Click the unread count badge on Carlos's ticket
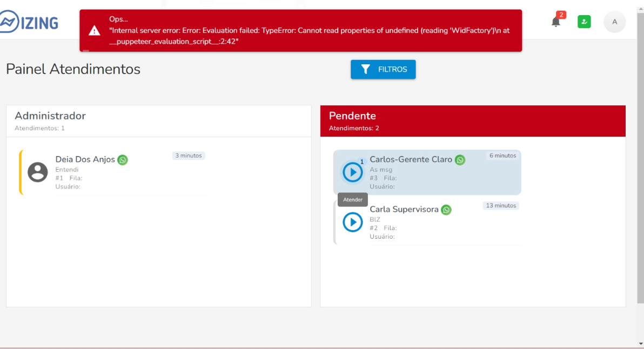Viewport: 644px width, 350px height. coord(362,161)
